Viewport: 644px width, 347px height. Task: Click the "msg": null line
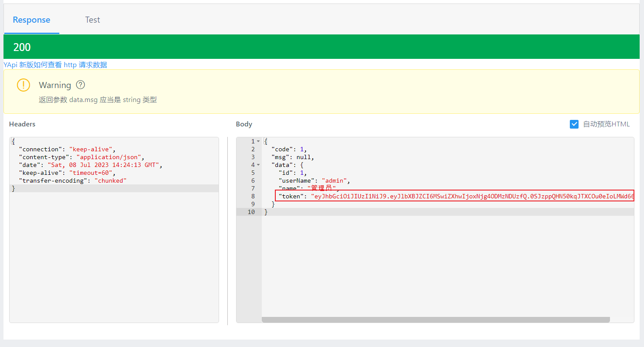[293, 157]
